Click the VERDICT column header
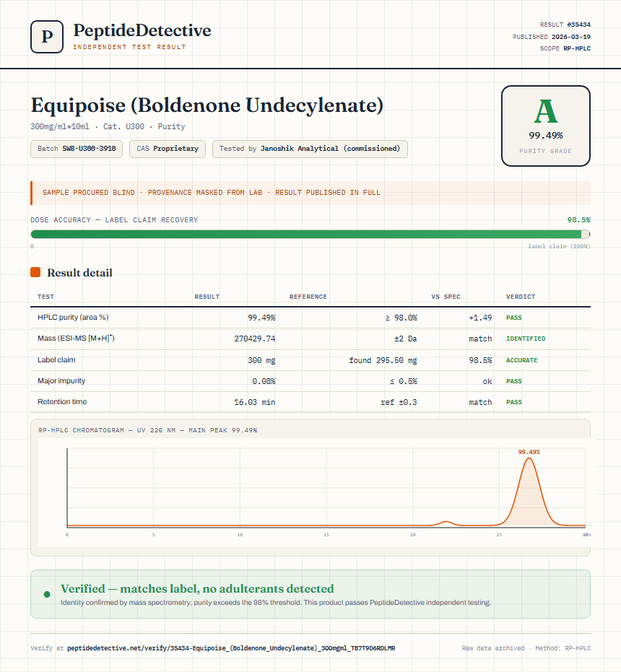The image size is (621, 672). coord(521,297)
